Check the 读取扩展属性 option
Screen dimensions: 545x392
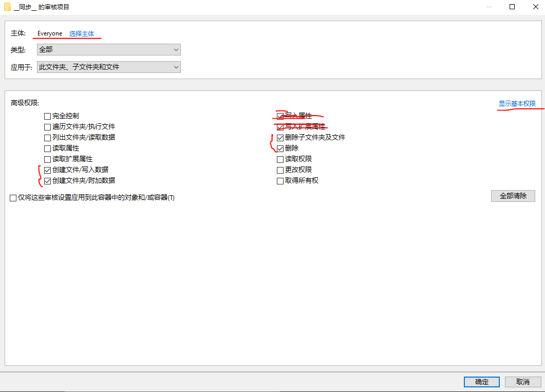pyautogui.click(x=47, y=159)
